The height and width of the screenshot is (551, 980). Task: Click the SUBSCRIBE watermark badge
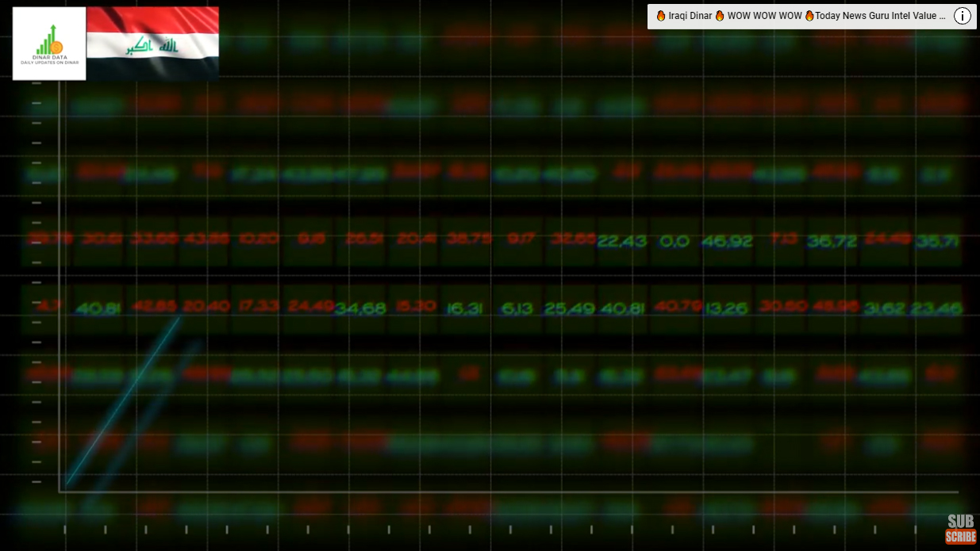click(x=960, y=530)
